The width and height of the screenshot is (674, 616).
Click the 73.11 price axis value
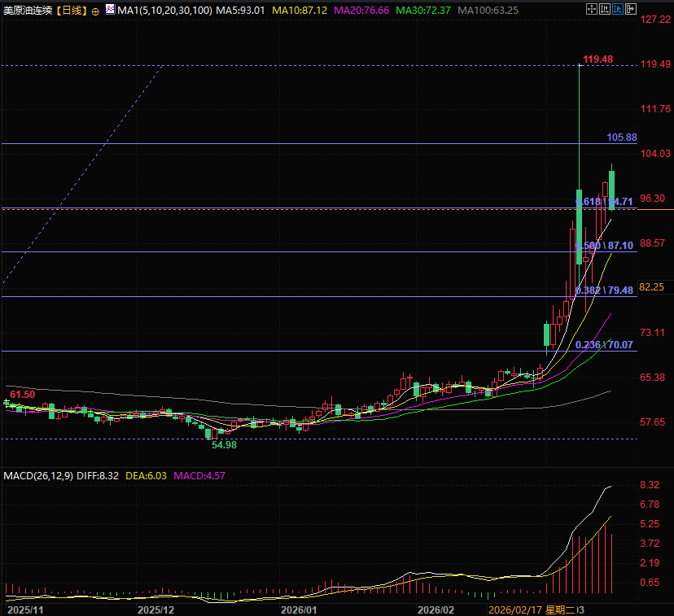tap(653, 333)
